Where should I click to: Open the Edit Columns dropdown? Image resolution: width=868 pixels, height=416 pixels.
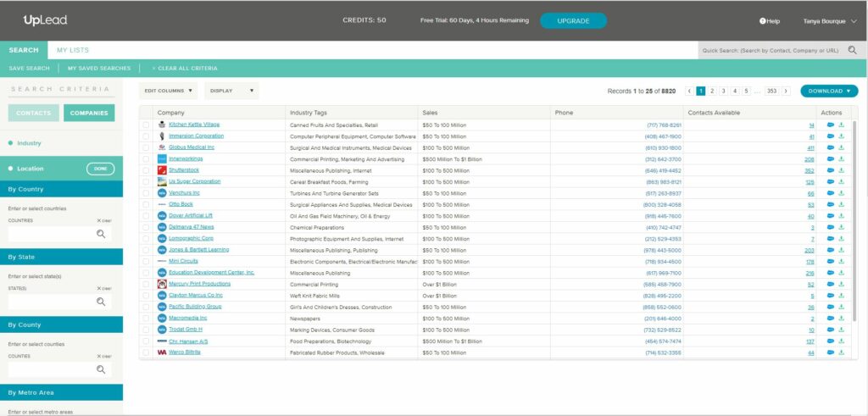point(169,91)
